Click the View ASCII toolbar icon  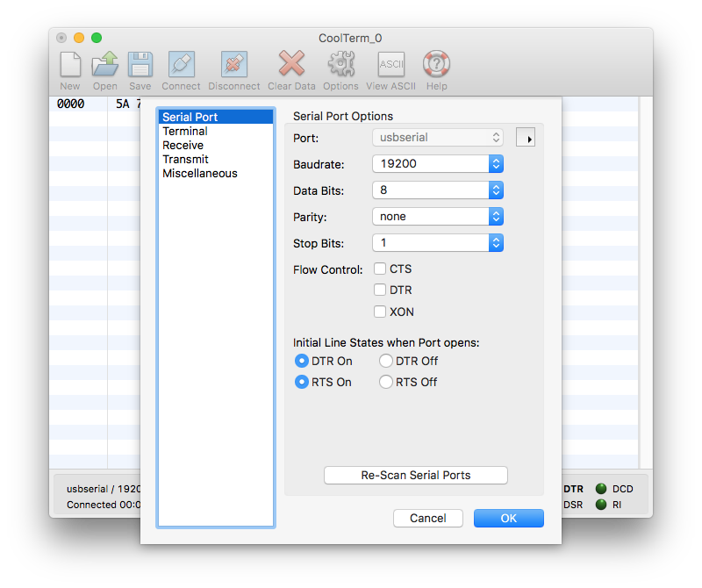coord(391,64)
